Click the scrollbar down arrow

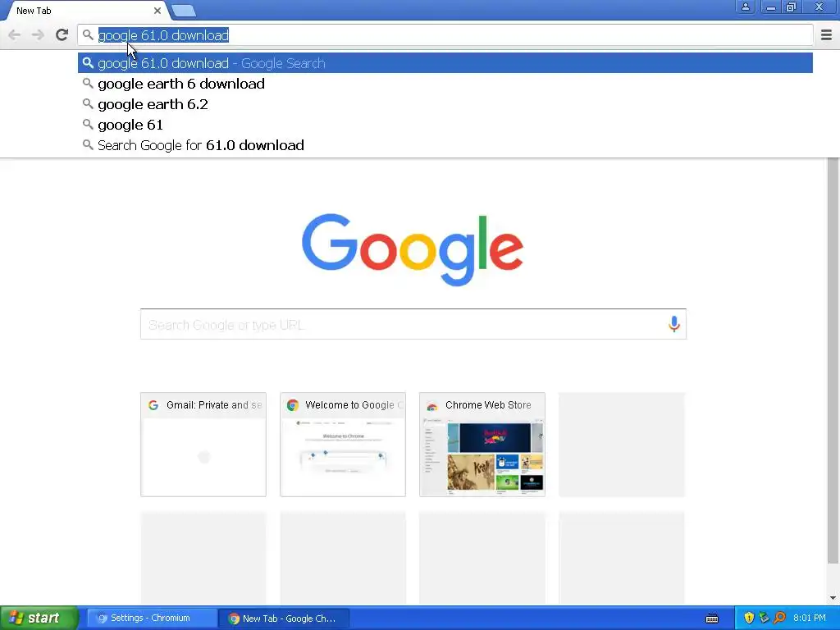(833, 597)
